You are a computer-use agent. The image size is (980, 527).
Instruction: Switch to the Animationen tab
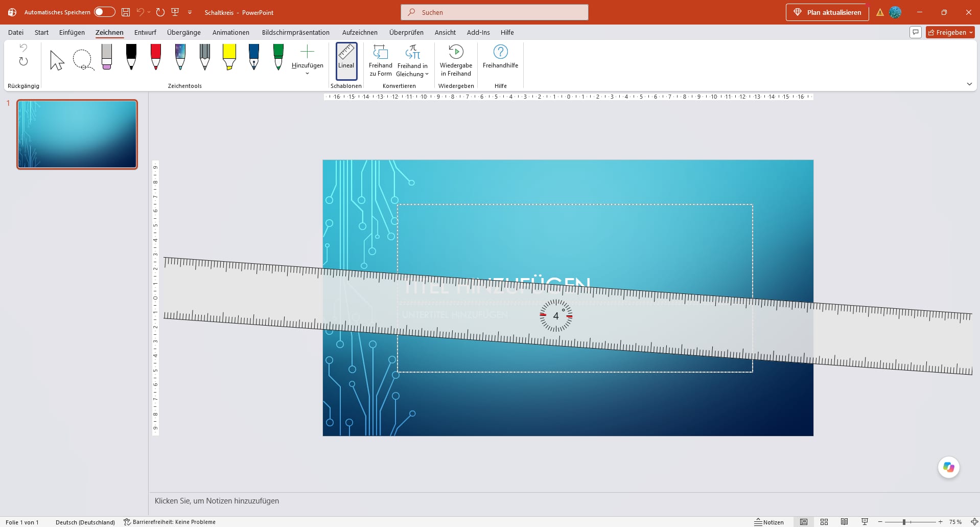point(231,32)
